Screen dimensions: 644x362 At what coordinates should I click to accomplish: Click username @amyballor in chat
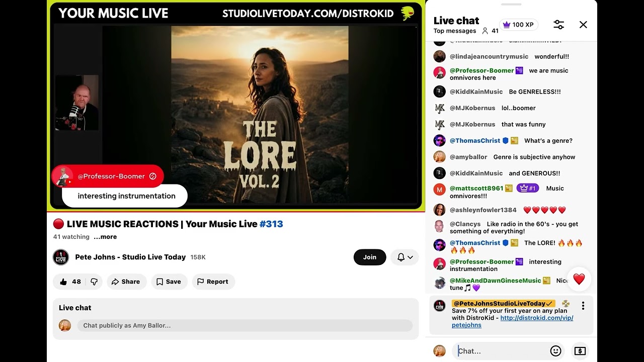[468, 157]
